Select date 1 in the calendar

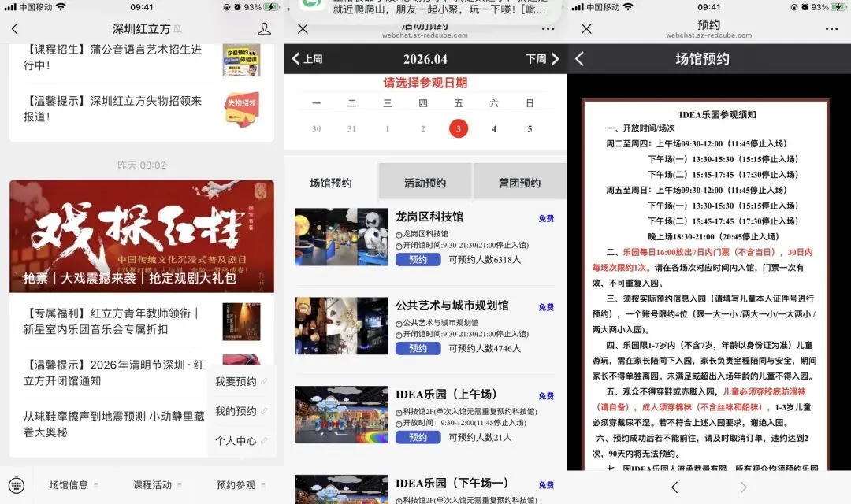[387, 128]
